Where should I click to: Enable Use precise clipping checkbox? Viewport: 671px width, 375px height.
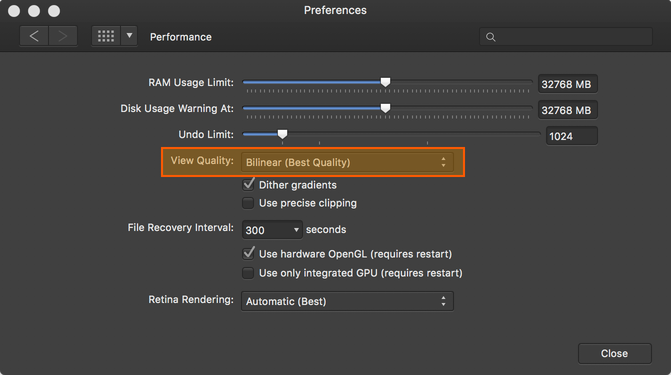click(248, 203)
